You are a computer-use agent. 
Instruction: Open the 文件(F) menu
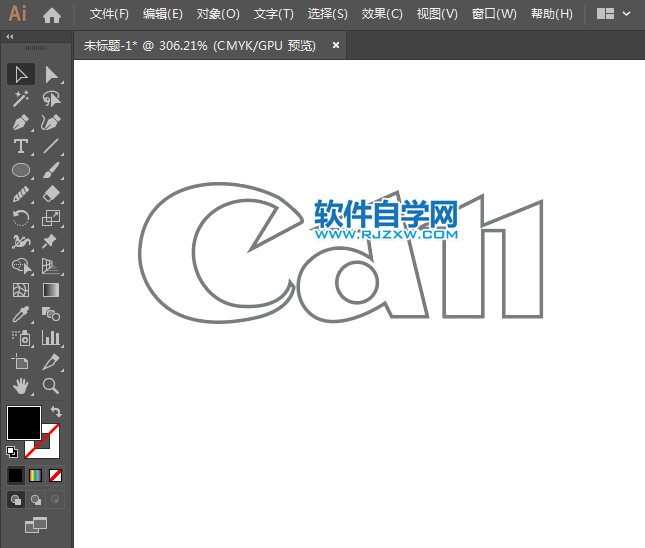tap(109, 14)
